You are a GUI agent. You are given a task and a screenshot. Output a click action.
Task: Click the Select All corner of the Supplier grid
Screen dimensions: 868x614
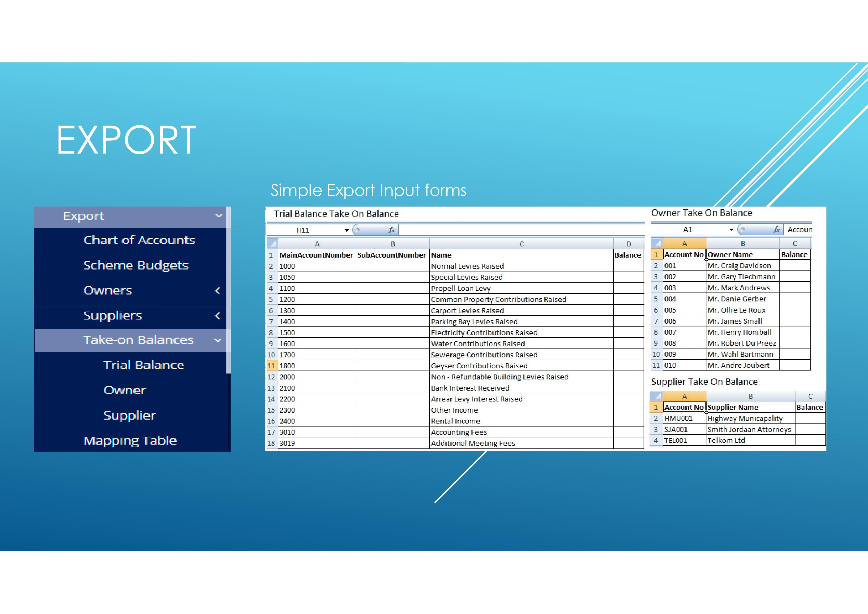pyautogui.click(x=656, y=396)
